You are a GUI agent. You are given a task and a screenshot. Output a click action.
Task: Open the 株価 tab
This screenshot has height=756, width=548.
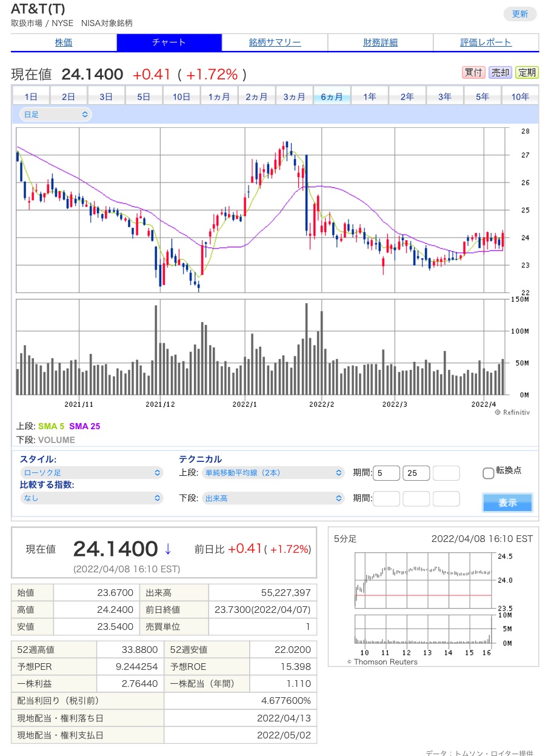[x=64, y=42]
